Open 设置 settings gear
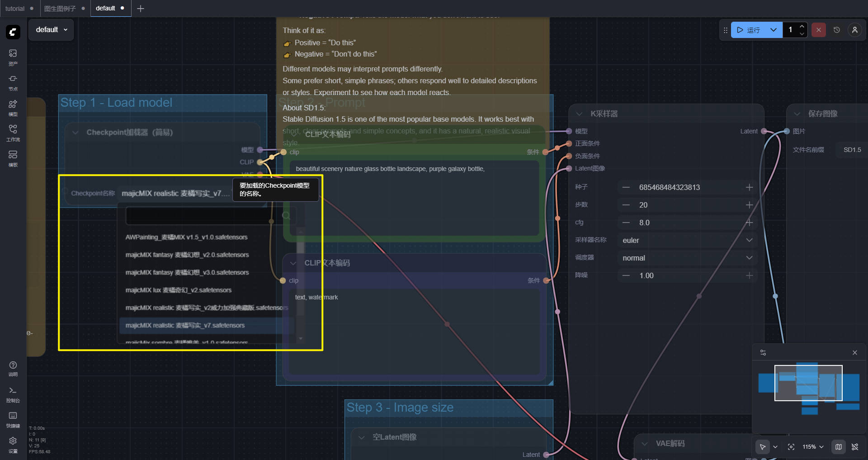 13,444
